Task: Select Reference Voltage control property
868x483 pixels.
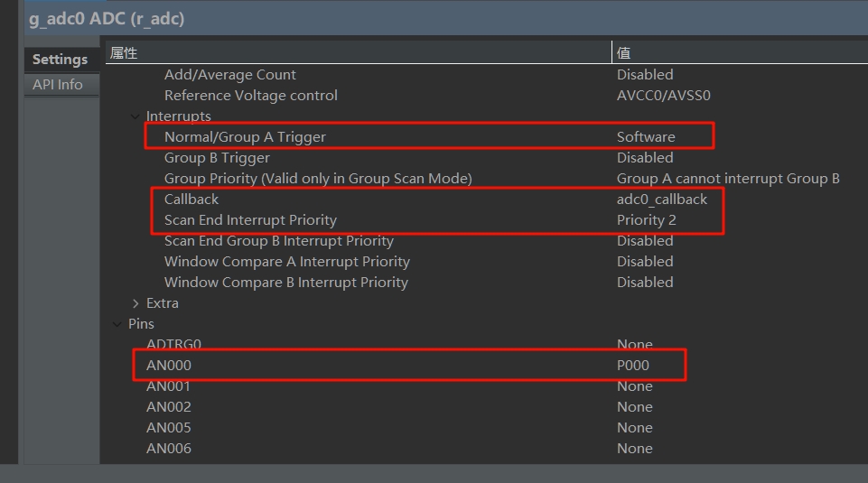Action: coord(251,95)
